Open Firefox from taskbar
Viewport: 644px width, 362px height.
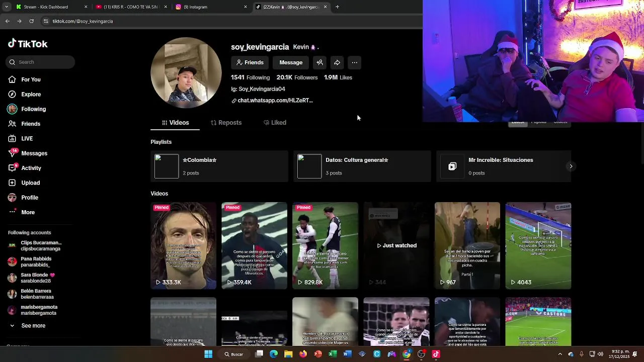coord(303,354)
